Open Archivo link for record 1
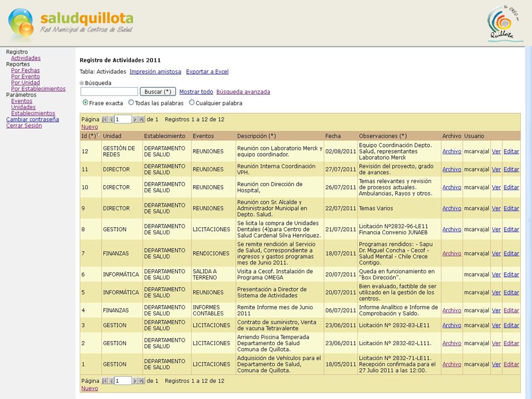Screen dimensions: 532x399 (452, 365)
